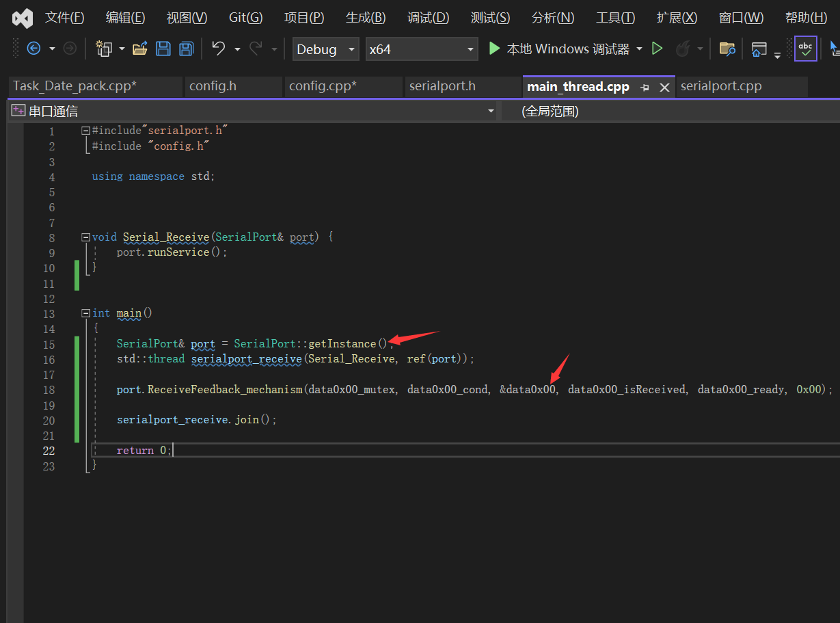This screenshot has height=623, width=840.
Task: Switch to the serialport.cpp tab
Action: (742, 86)
